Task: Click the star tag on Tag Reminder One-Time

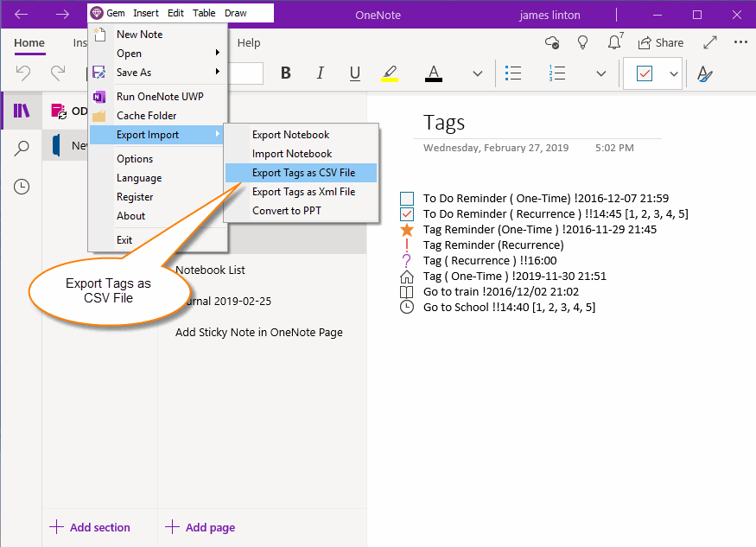Action: click(407, 230)
